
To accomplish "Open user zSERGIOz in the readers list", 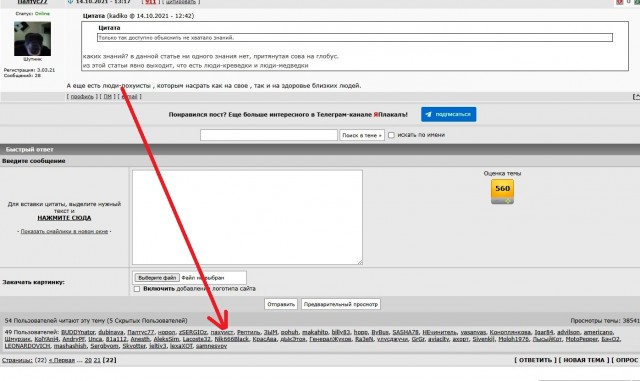I will tap(193, 332).
